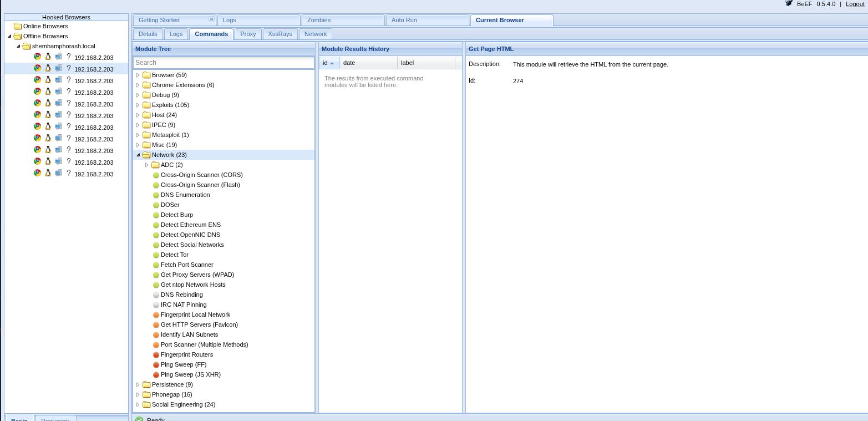Viewport: 868px width, 421px height.
Task: Click the Logout link
Action: [855, 4]
